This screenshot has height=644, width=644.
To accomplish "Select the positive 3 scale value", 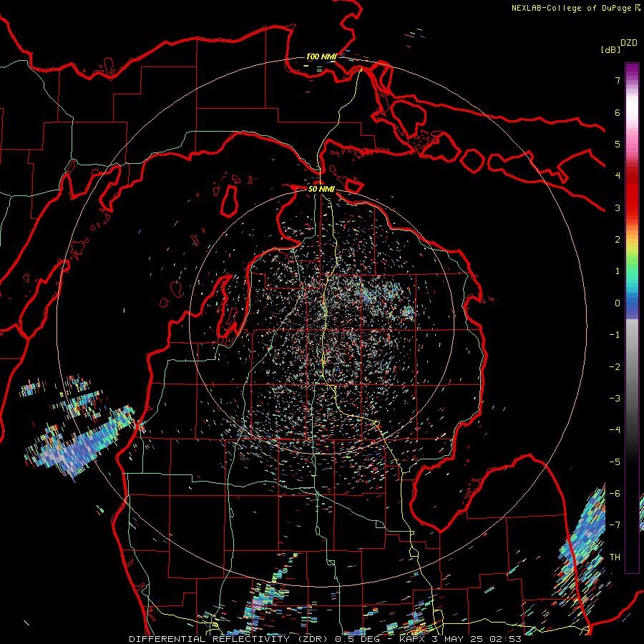I will click(618, 208).
